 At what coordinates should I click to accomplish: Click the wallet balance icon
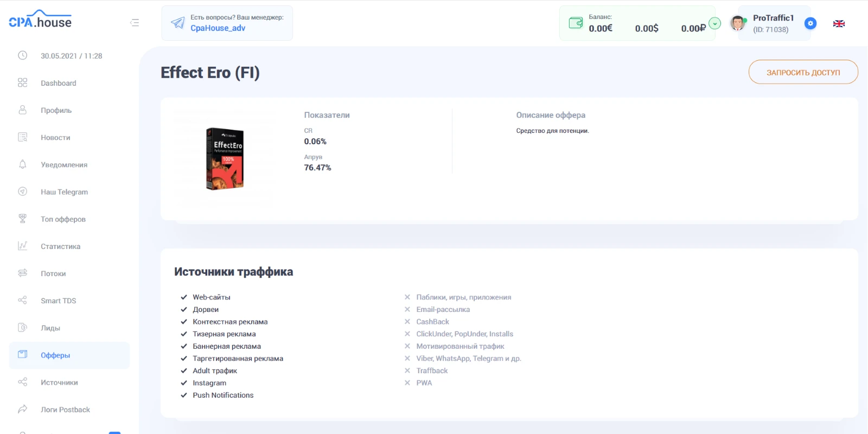[x=576, y=23]
